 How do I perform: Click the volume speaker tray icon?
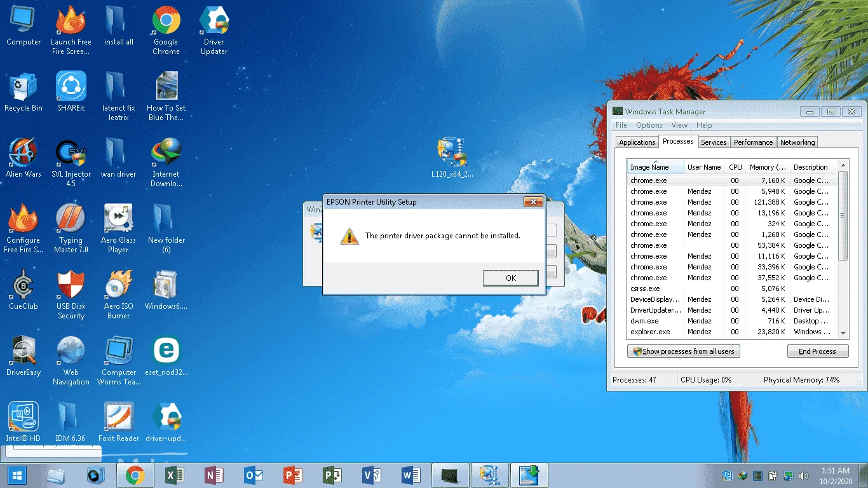pos(803,476)
